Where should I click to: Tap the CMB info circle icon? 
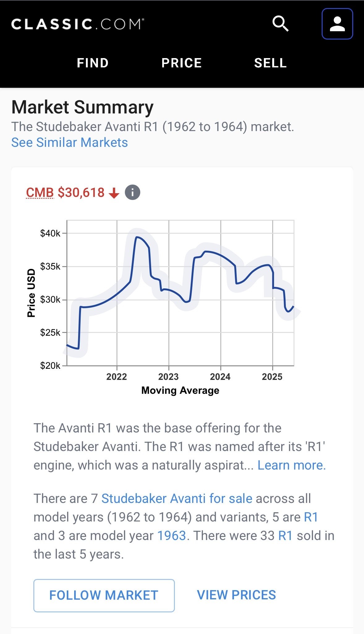point(133,193)
